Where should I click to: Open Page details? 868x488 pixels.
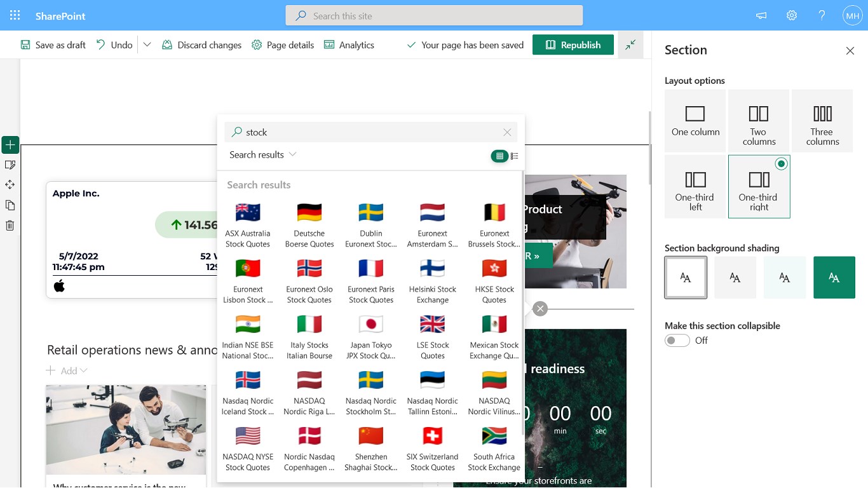coord(283,45)
